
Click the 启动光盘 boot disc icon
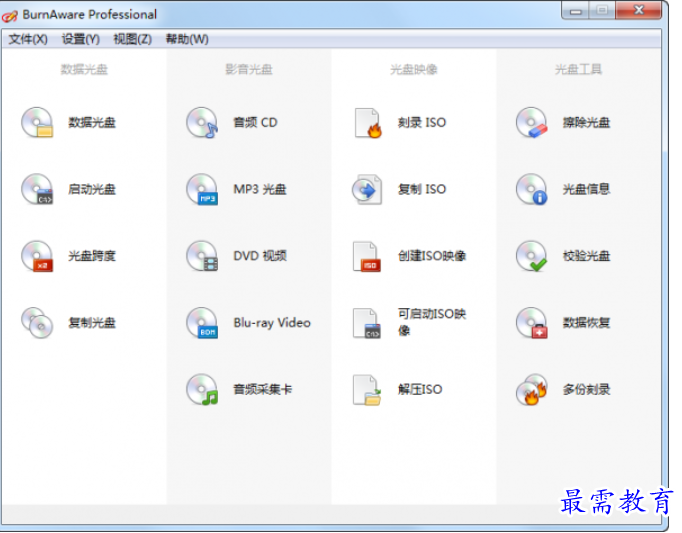pyautogui.click(x=37, y=189)
